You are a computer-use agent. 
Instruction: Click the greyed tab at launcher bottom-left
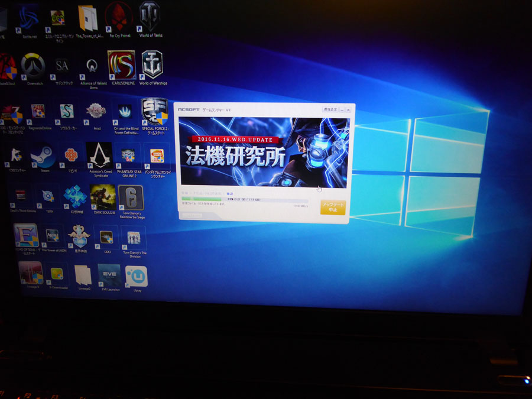point(192,215)
